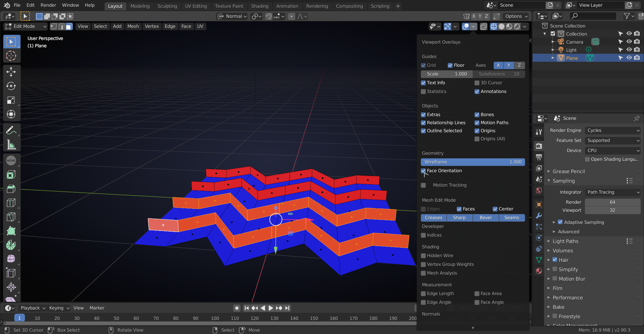Image resolution: width=644 pixels, height=334 pixels.
Task: Open the Edit Mode selector dropdown
Action: pos(26,27)
